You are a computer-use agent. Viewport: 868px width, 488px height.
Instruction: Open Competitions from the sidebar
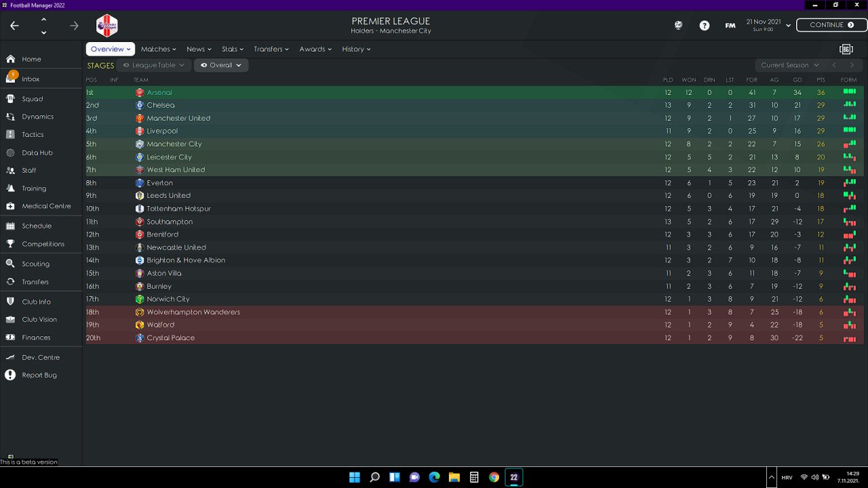[43, 244]
